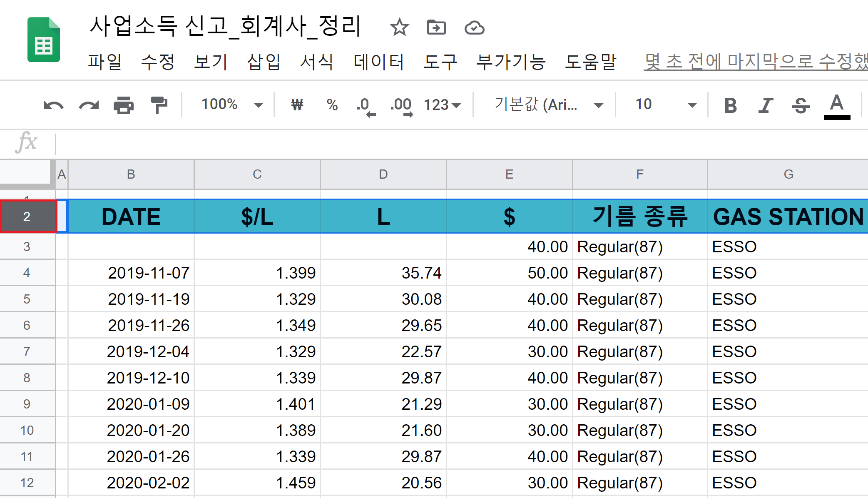
Task: Click the print icon
Action: tap(124, 105)
